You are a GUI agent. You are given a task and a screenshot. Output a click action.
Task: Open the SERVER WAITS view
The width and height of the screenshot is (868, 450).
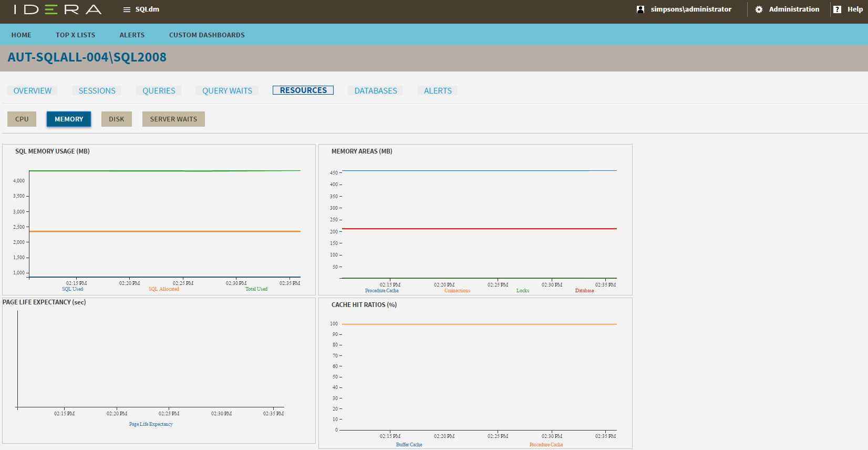(x=173, y=119)
